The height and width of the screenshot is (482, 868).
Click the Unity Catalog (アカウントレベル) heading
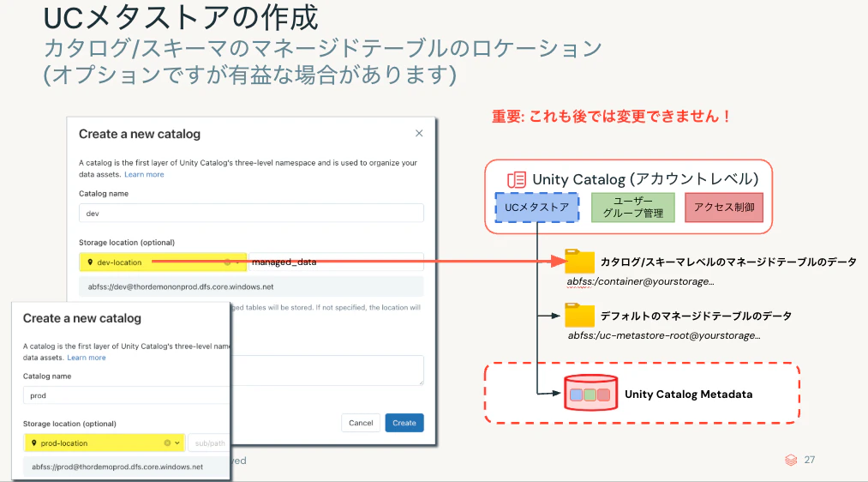(x=645, y=179)
